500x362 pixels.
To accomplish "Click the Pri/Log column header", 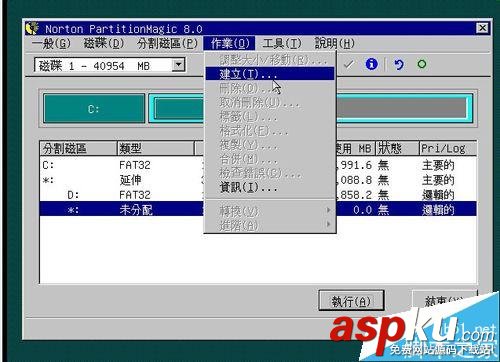I will 448,148.
